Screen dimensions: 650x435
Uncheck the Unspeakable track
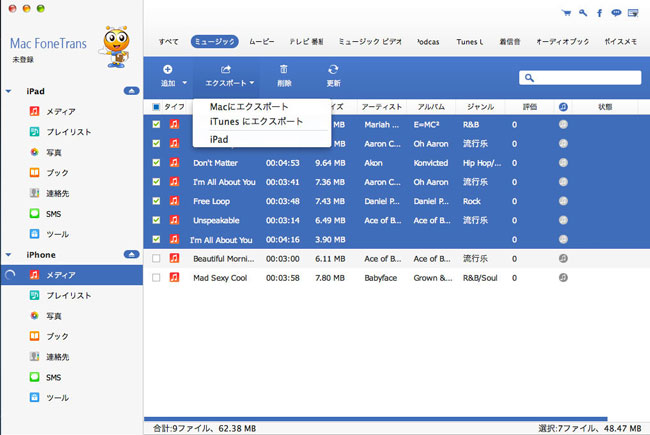coord(156,220)
